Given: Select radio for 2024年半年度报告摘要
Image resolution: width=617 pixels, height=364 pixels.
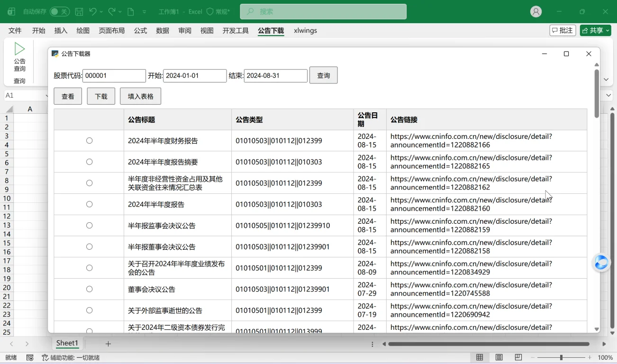Looking at the screenshot, I should coord(89,162).
